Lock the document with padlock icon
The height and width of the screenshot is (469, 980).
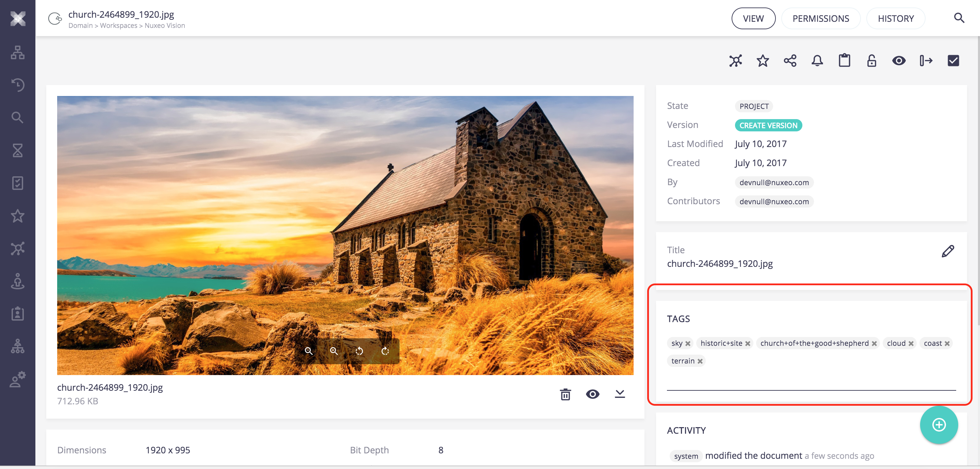click(x=871, y=61)
